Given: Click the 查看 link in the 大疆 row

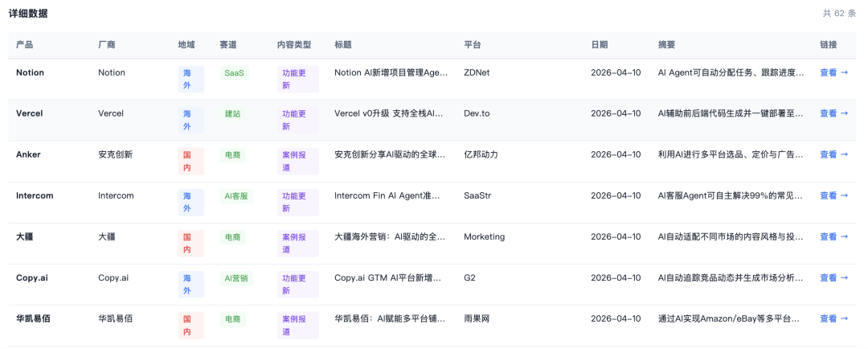Looking at the screenshot, I should click(833, 236).
